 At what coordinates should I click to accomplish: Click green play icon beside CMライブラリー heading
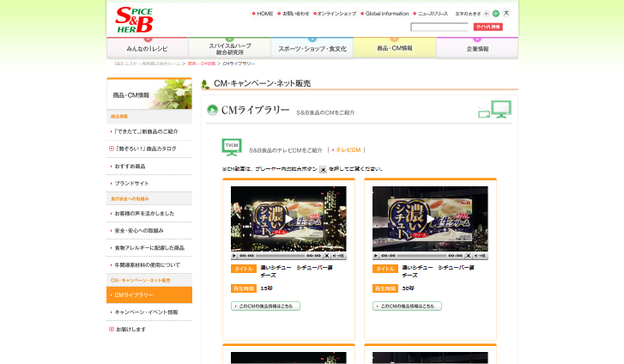(x=213, y=110)
